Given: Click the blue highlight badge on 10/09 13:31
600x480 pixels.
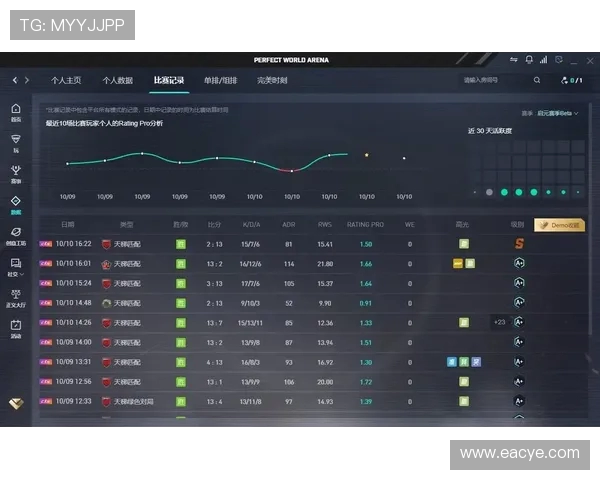Looking at the screenshot, I should coord(452,362).
